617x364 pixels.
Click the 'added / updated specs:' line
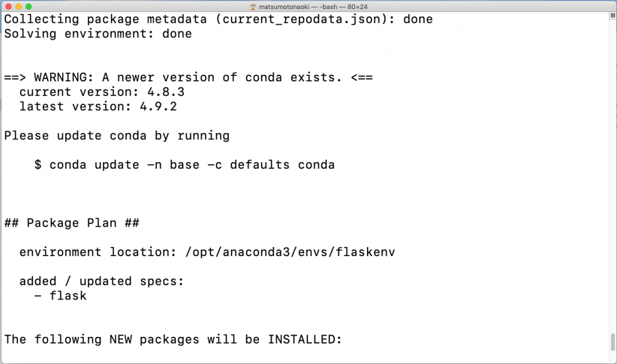point(101,281)
